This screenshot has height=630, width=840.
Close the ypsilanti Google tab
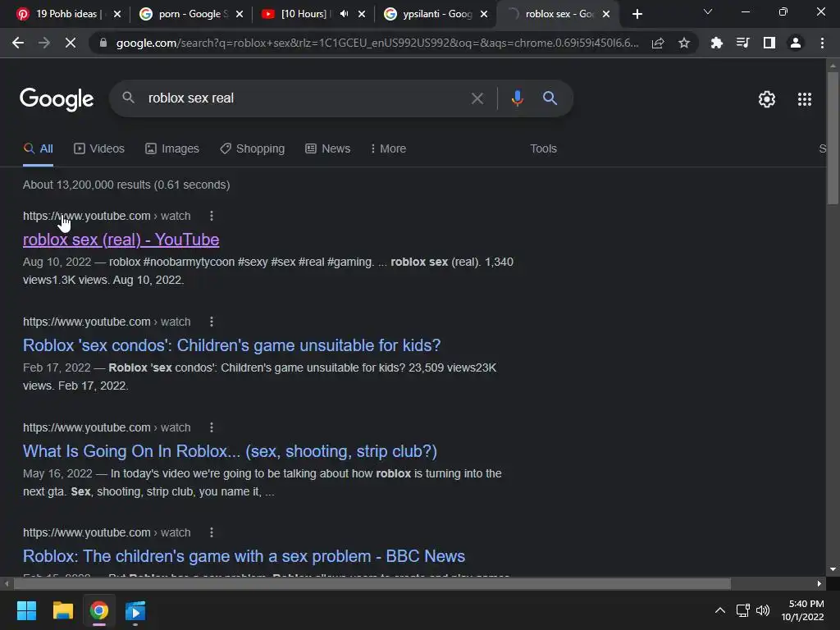pyautogui.click(x=484, y=15)
